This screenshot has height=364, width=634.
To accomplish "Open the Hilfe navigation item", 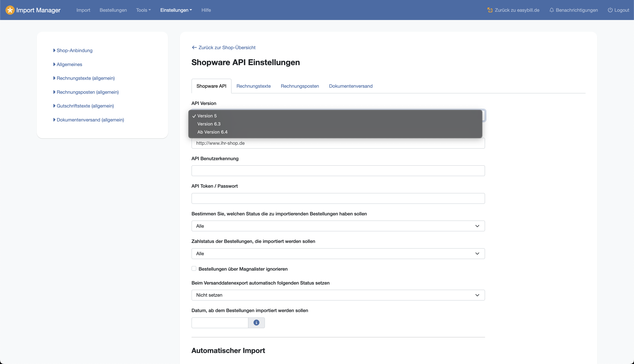I will tap(206, 10).
